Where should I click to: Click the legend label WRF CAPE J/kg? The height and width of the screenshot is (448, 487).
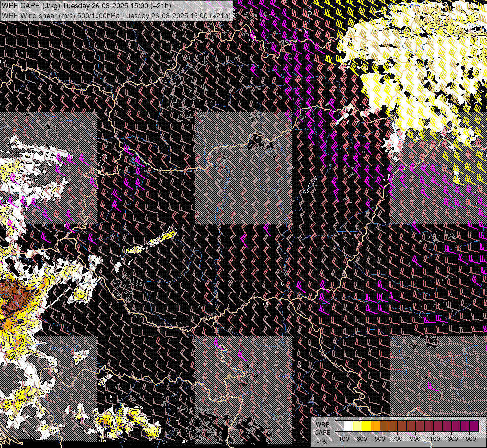[323, 432]
